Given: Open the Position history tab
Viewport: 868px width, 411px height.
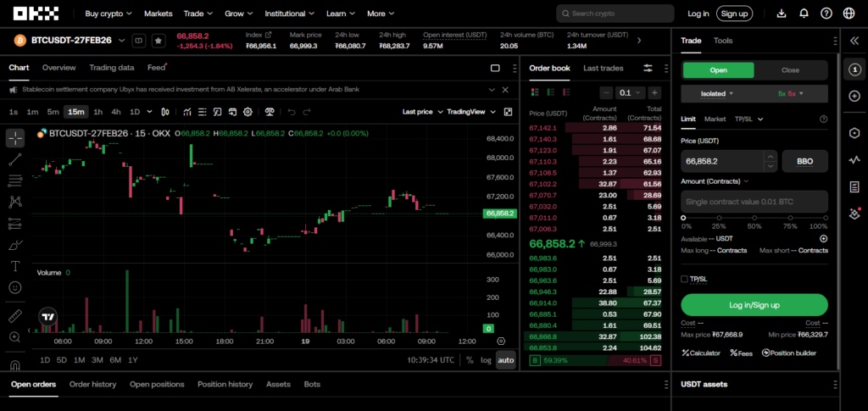Looking at the screenshot, I should (x=225, y=384).
